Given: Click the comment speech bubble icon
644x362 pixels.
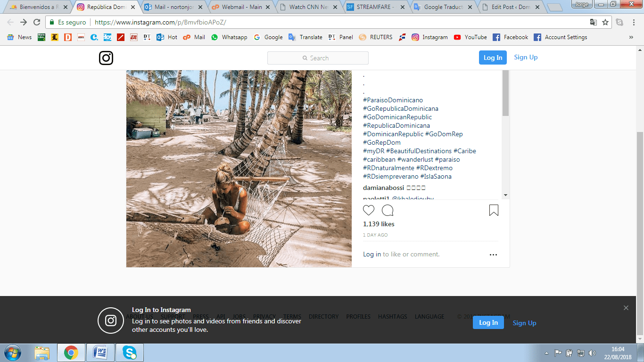Looking at the screenshot, I should (x=388, y=210).
